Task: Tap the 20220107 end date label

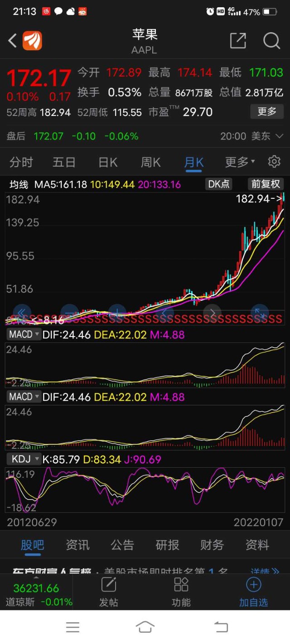Action: click(x=258, y=522)
